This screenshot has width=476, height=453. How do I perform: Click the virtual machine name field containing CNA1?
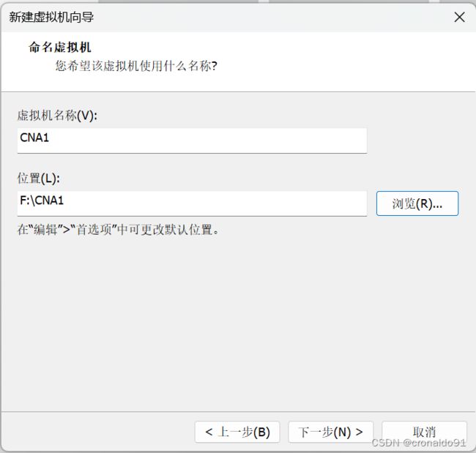click(x=192, y=141)
